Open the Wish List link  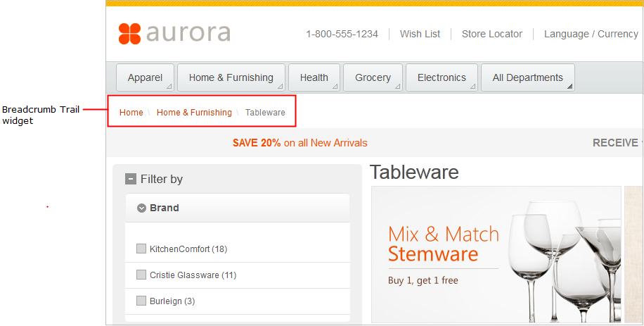[x=420, y=34]
